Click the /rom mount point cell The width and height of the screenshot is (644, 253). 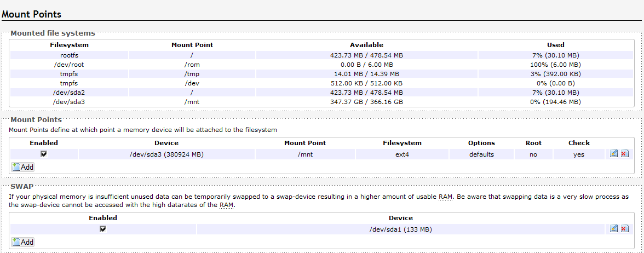[192, 64]
